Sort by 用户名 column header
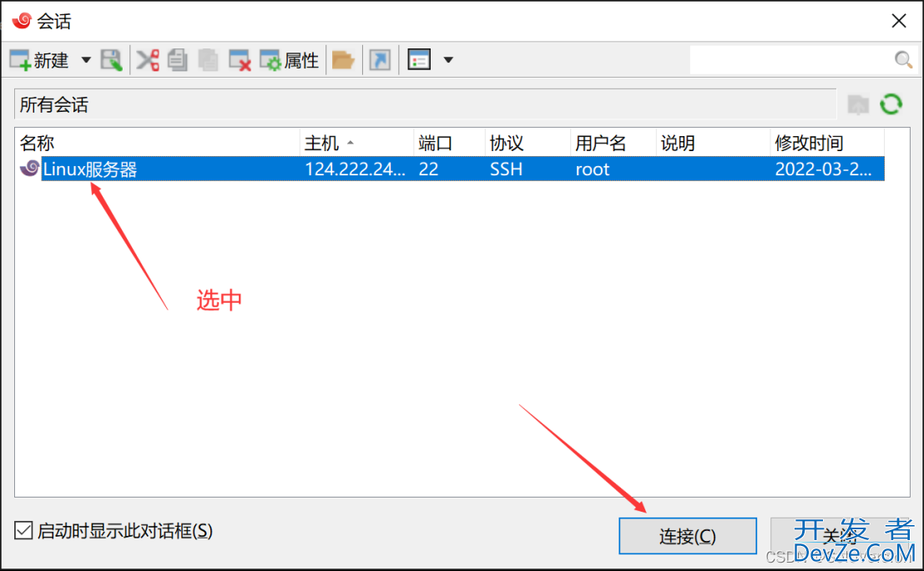Viewport: 924px width, 571px height. point(613,144)
